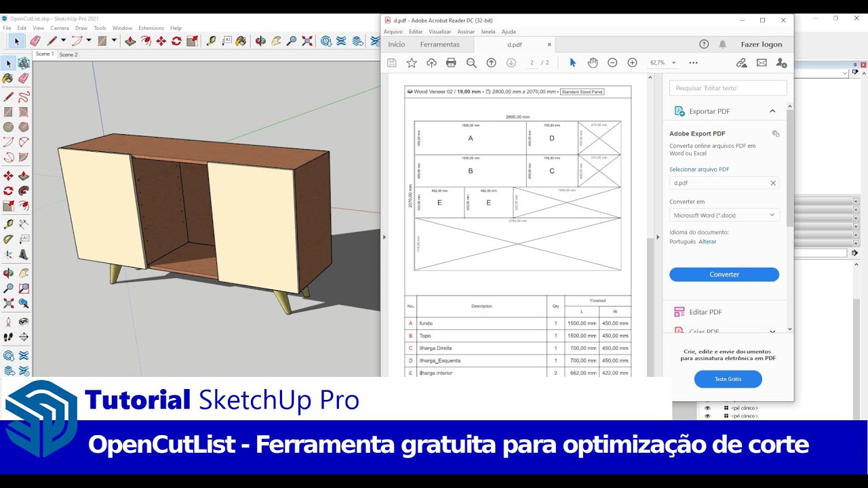Open the Shape tool dropdown arrow in SketchUp

[x=114, y=41]
